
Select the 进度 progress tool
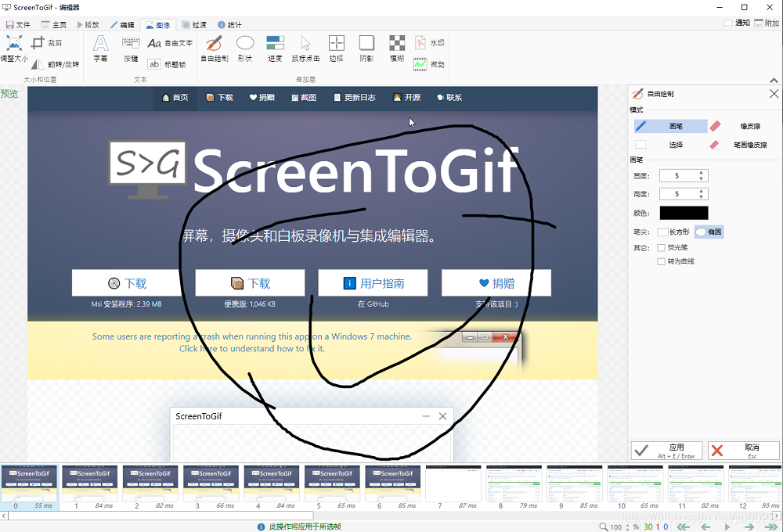tap(275, 49)
